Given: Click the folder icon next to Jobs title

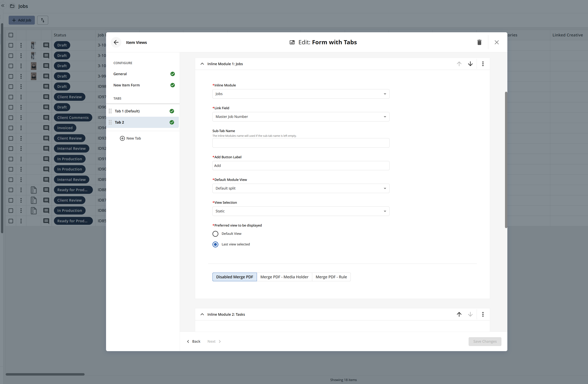Looking at the screenshot, I should pos(12,6).
